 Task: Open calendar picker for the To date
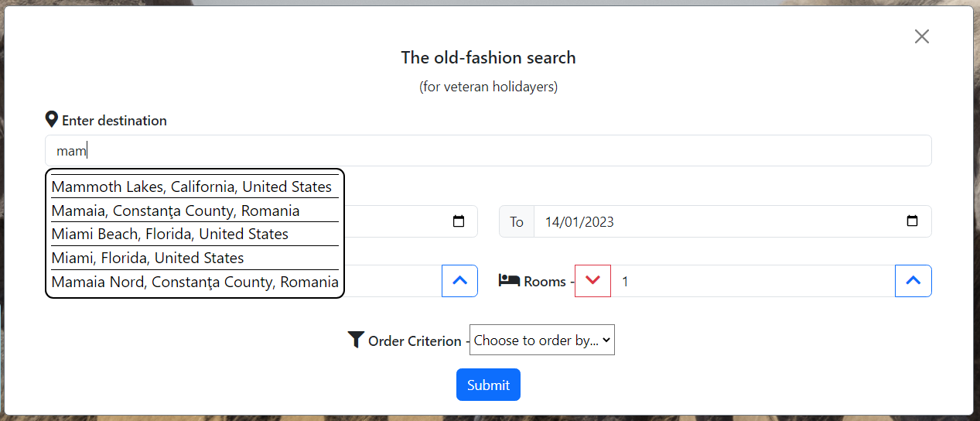(x=912, y=221)
